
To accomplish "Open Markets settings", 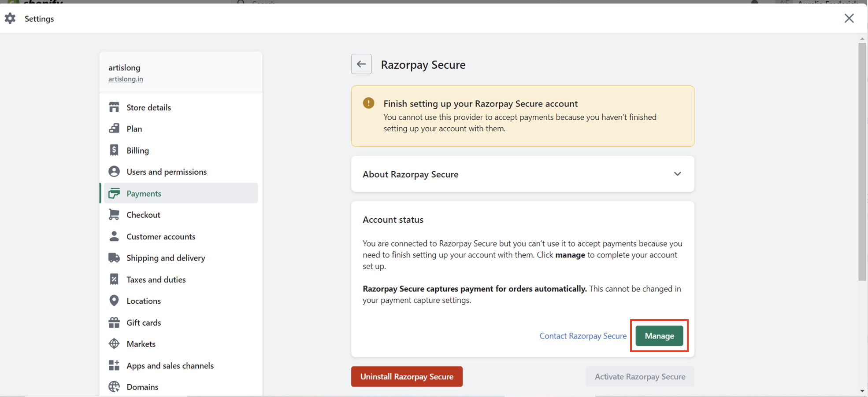I will coord(180,344).
